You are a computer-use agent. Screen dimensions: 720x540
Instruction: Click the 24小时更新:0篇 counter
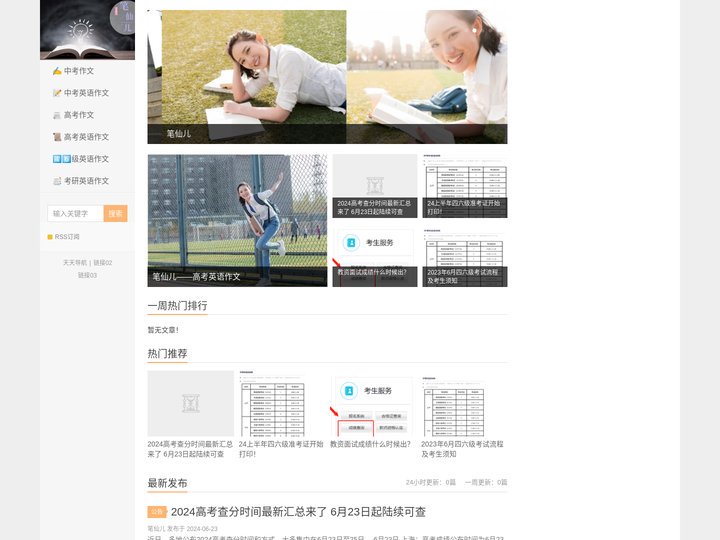coord(431,482)
